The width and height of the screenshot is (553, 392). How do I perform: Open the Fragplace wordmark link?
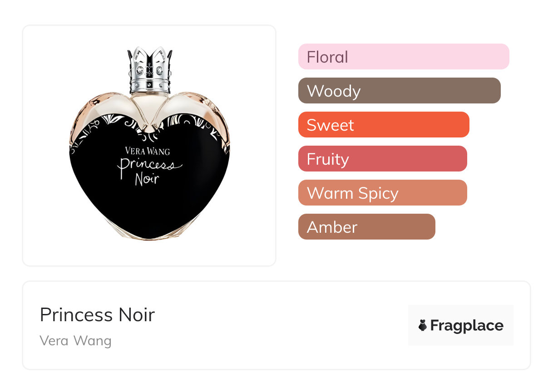tap(467, 325)
